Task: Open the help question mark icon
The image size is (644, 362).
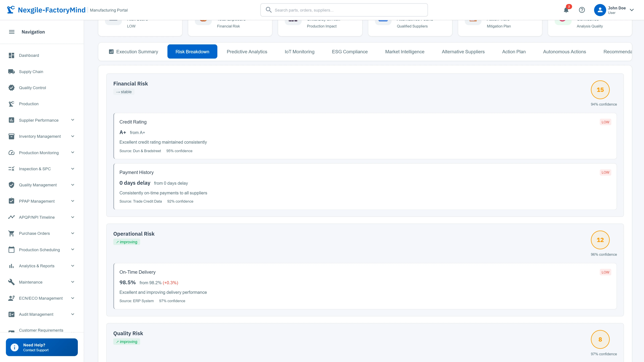Action: point(582,10)
